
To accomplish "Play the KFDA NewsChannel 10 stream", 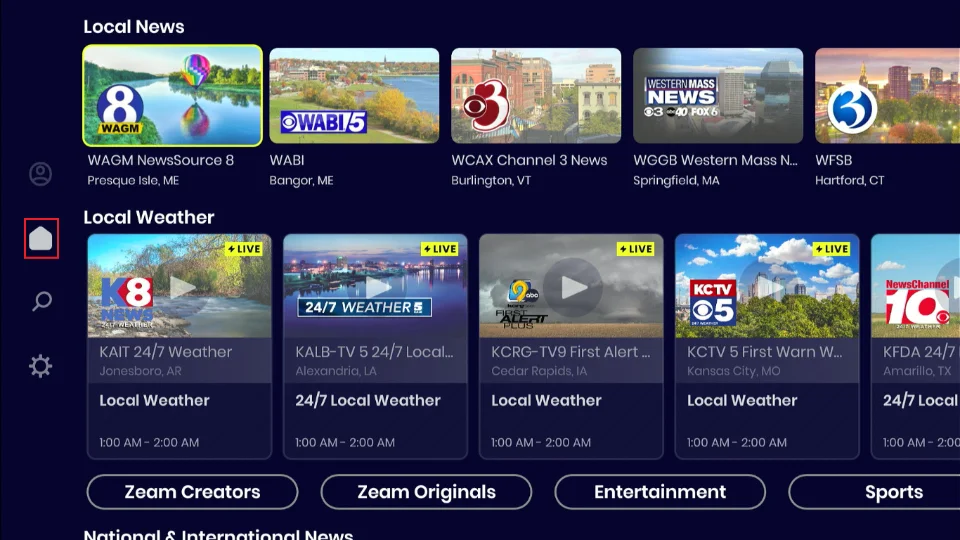I will (916, 286).
